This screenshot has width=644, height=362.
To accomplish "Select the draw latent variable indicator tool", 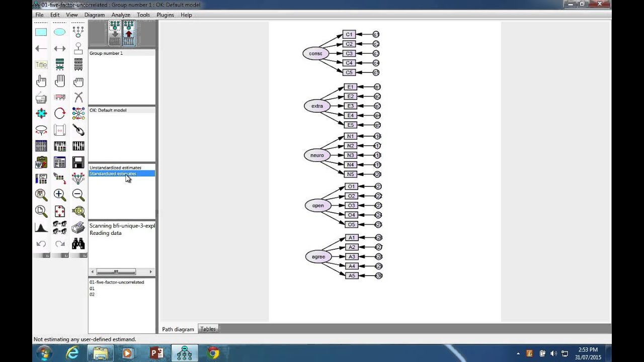I will (78, 32).
